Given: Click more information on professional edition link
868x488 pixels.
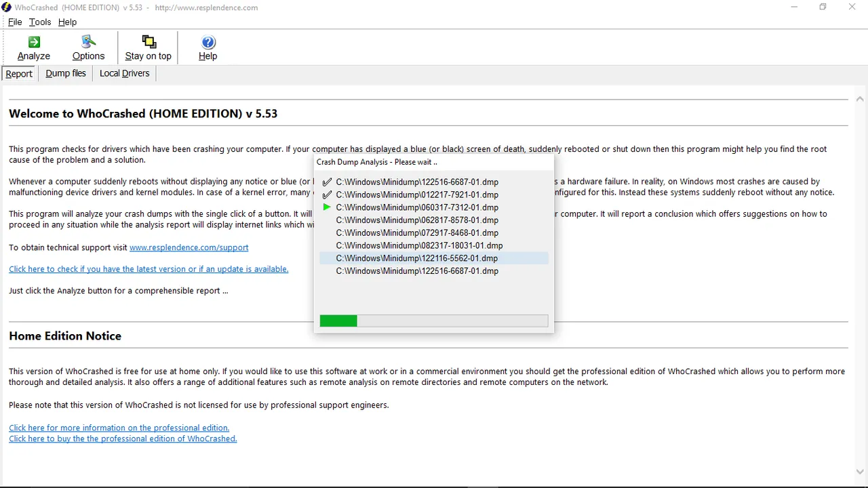Looking at the screenshot, I should coord(119,428).
